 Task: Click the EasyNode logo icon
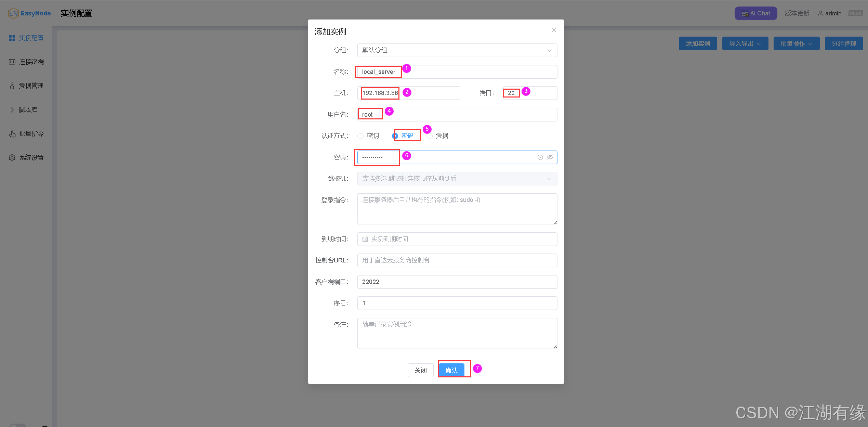point(13,13)
